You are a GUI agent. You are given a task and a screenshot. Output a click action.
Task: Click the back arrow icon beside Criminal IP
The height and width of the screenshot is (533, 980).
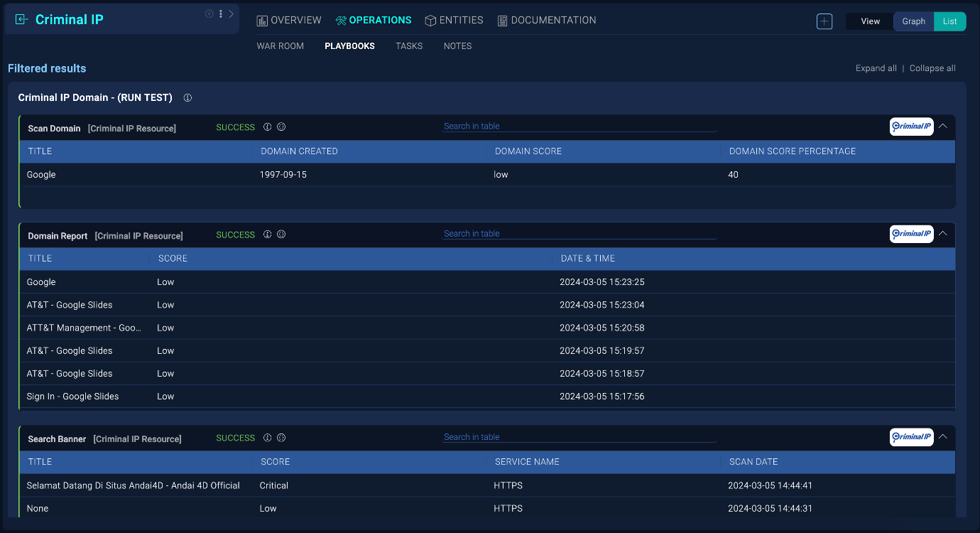[x=22, y=20]
